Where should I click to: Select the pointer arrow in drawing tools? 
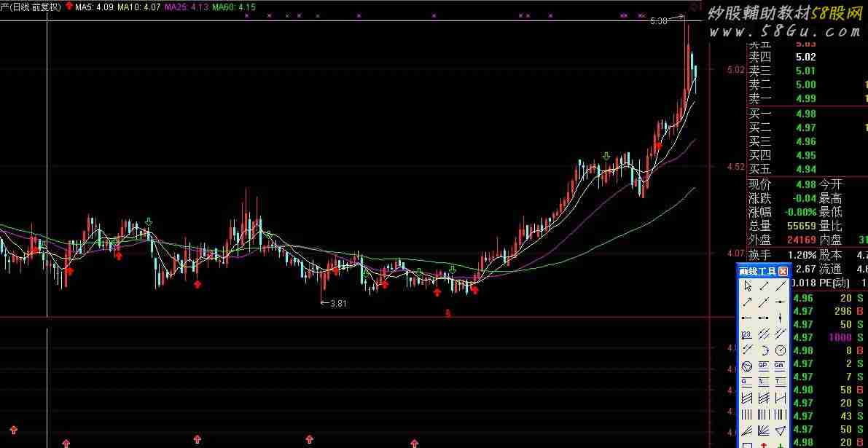[x=748, y=286]
